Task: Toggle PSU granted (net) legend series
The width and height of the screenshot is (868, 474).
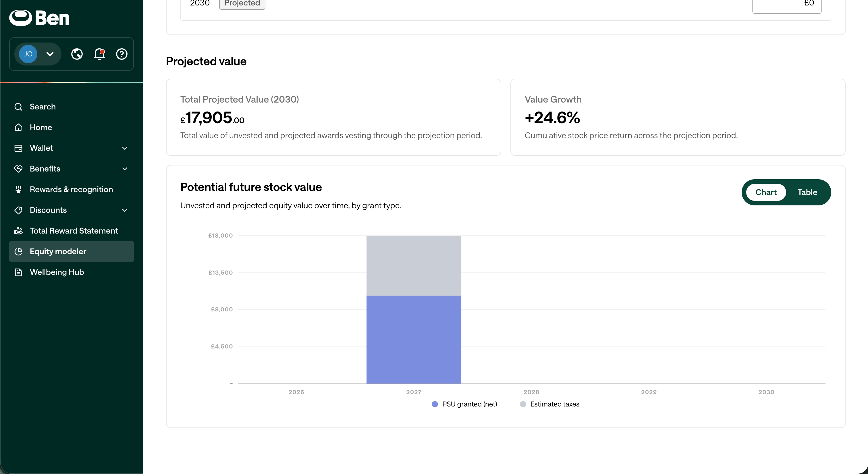Action: (x=464, y=404)
